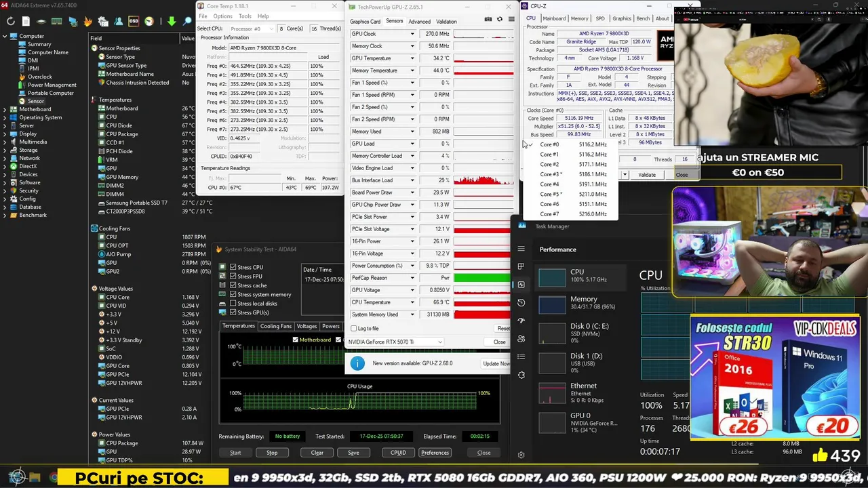
Task: Open GPU Temperature sensor dropdown in GPU-Z
Action: (x=412, y=58)
